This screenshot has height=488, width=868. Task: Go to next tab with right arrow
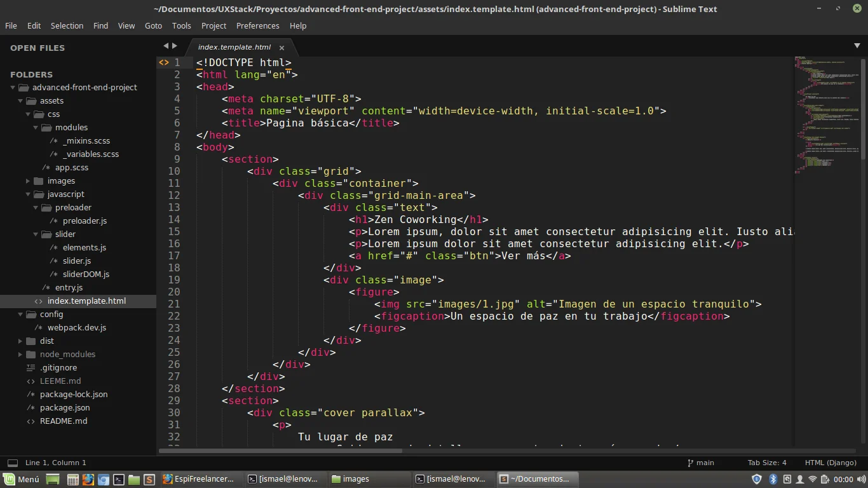175,46
